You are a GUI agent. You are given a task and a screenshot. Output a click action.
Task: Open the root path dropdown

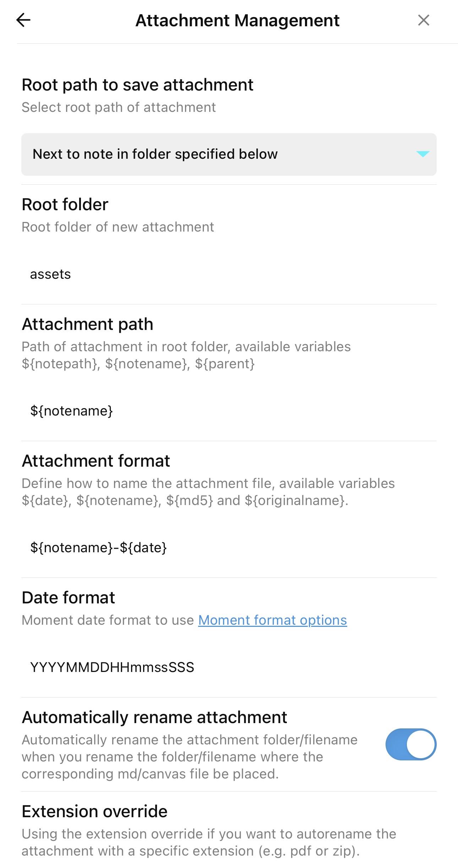229,154
